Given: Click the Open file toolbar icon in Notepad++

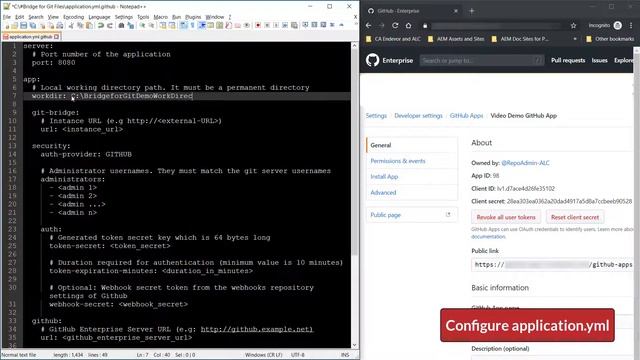Looking at the screenshot, I should pos(15,25).
